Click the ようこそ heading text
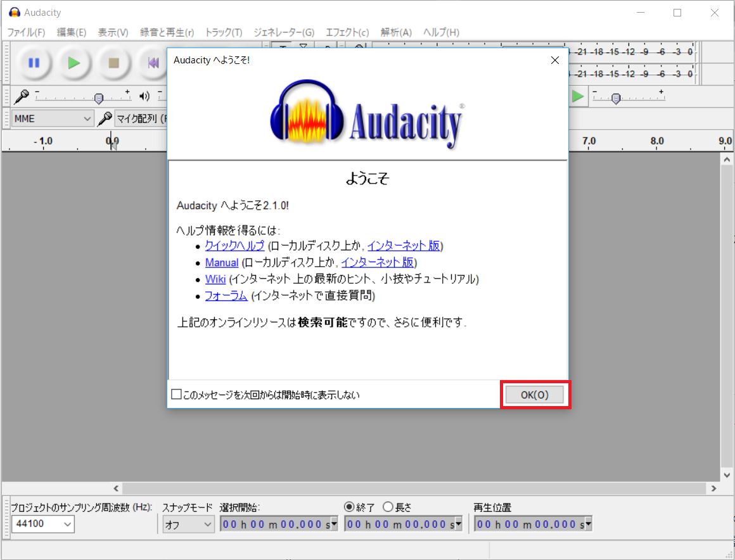Image resolution: width=735 pixels, height=560 pixels. click(x=367, y=178)
